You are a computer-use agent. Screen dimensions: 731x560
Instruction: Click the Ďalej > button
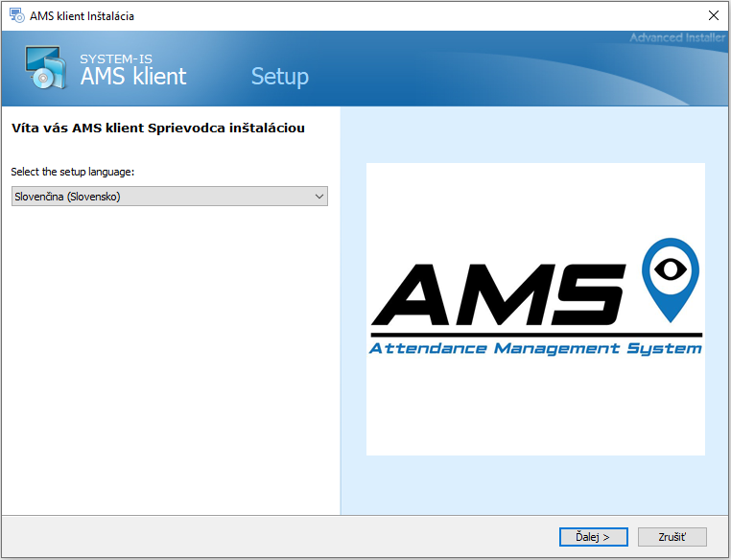tap(593, 537)
